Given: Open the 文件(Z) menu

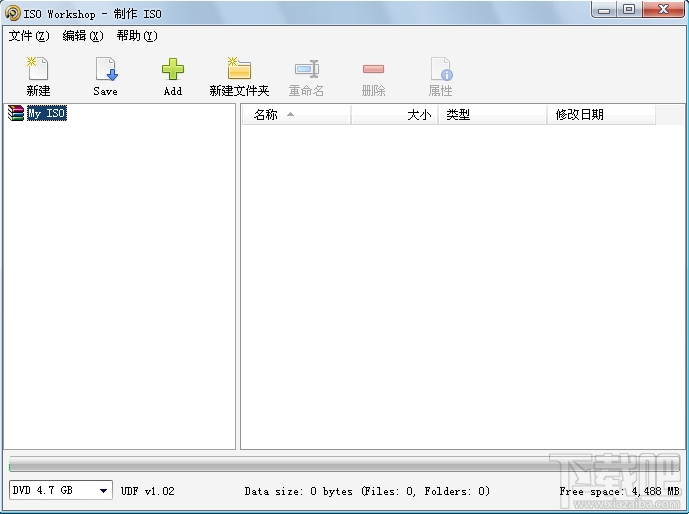Looking at the screenshot, I should pyautogui.click(x=29, y=36).
